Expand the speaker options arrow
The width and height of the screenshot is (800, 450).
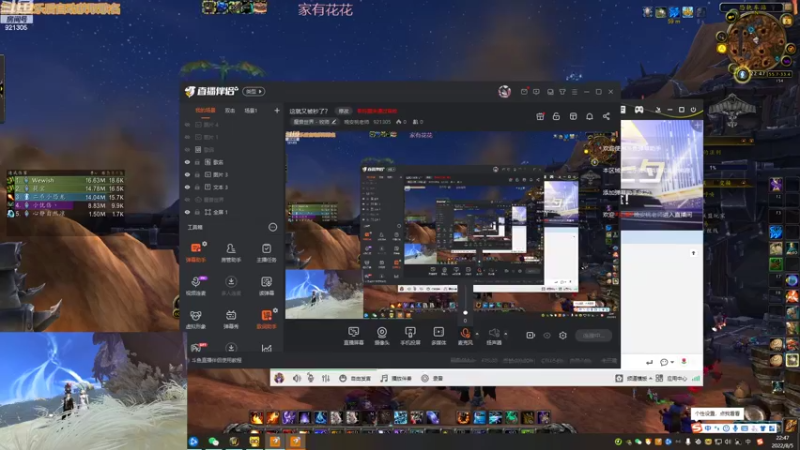[506, 334]
